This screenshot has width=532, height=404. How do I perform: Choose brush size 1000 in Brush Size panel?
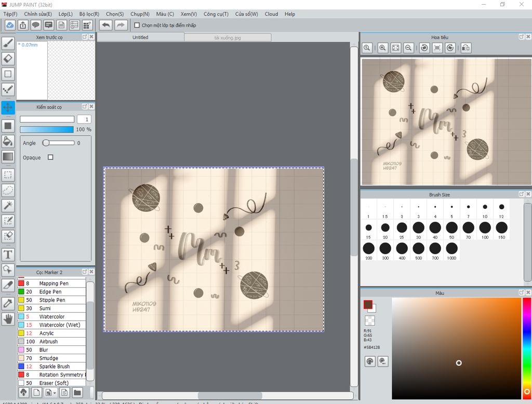(x=451, y=251)
